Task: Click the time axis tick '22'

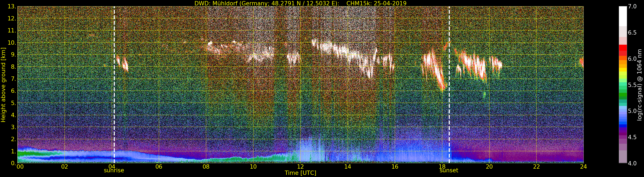Action: point(536,166)
